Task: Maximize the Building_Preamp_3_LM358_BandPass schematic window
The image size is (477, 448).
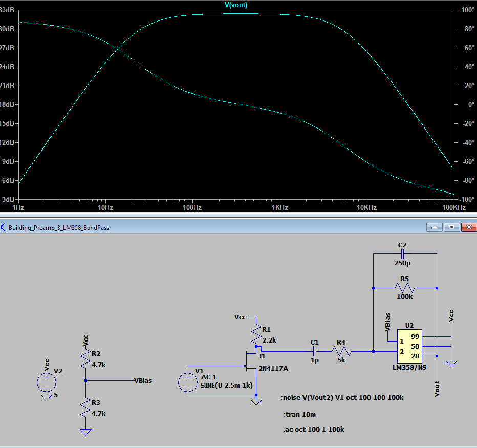Action: 452,227
